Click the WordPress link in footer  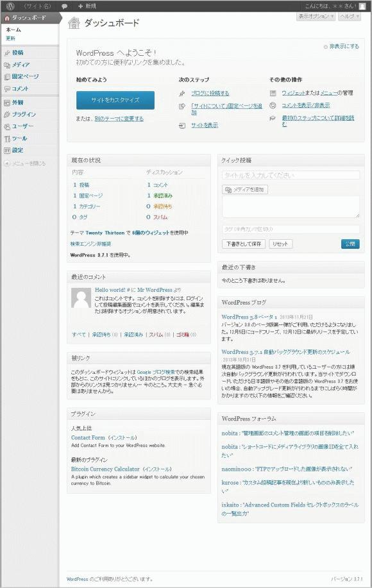(77, 579)
